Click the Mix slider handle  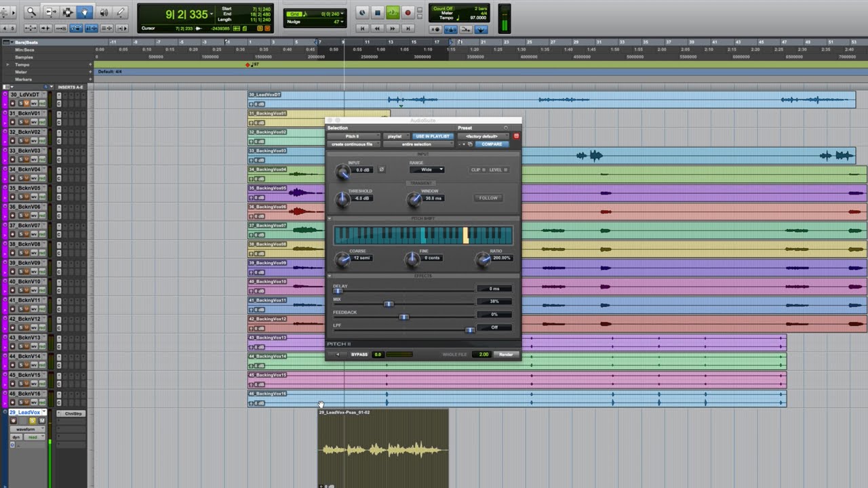click(x=389, y=304)
